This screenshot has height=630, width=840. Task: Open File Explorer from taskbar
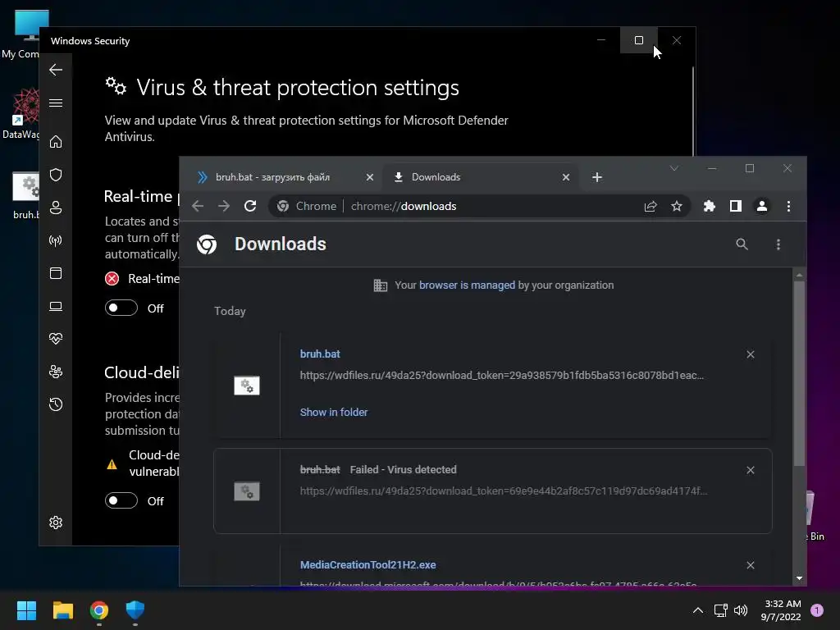pos(62,610)
